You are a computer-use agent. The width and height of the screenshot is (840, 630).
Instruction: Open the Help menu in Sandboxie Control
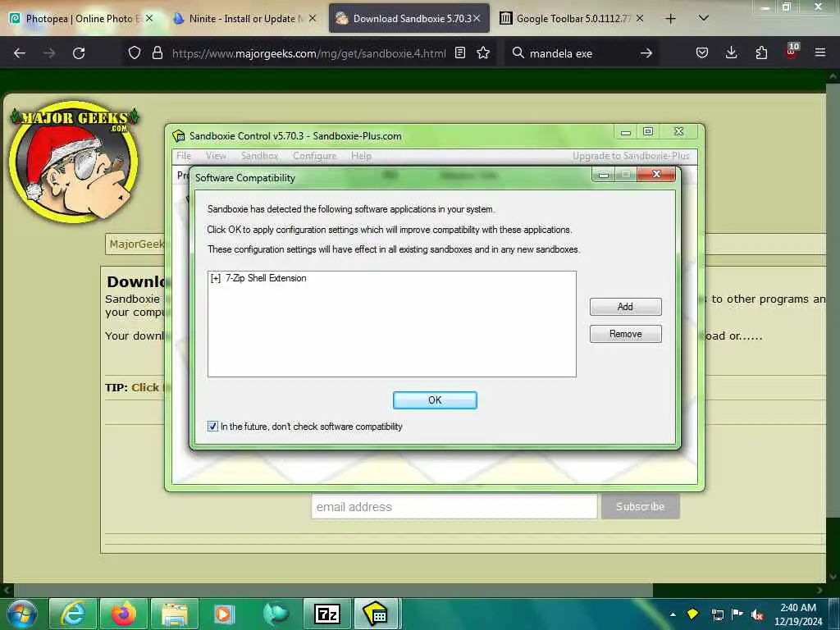click(x=361, y=156)
